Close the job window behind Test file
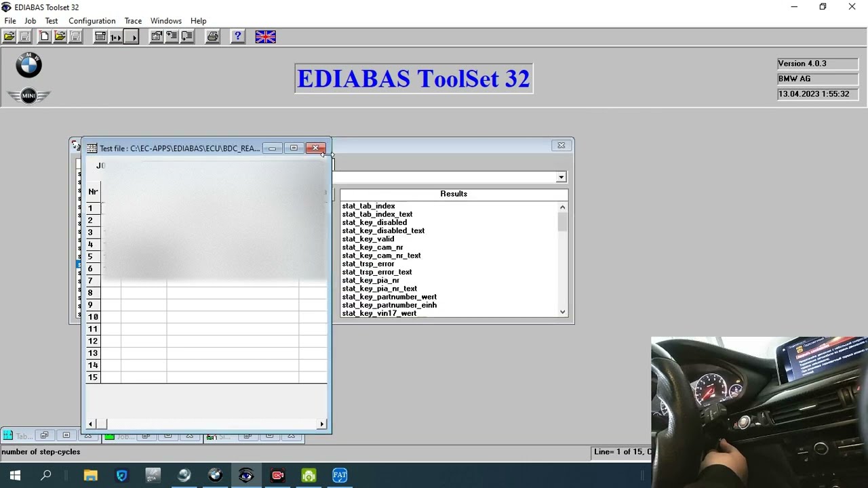Viewport: 868px width, 488px height. [561, 145]
